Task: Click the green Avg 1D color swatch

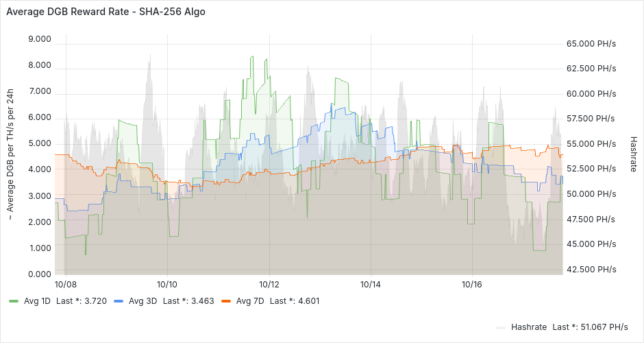Action: coord(14,300)
